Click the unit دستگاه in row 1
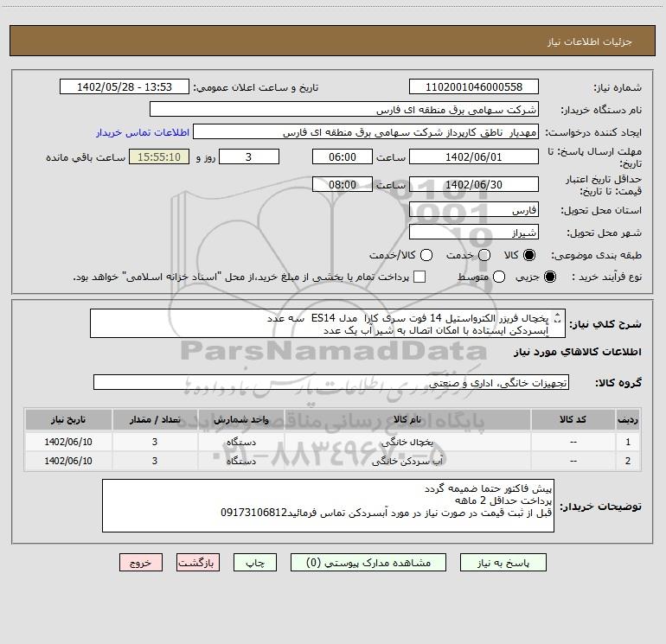 [240, 442]
